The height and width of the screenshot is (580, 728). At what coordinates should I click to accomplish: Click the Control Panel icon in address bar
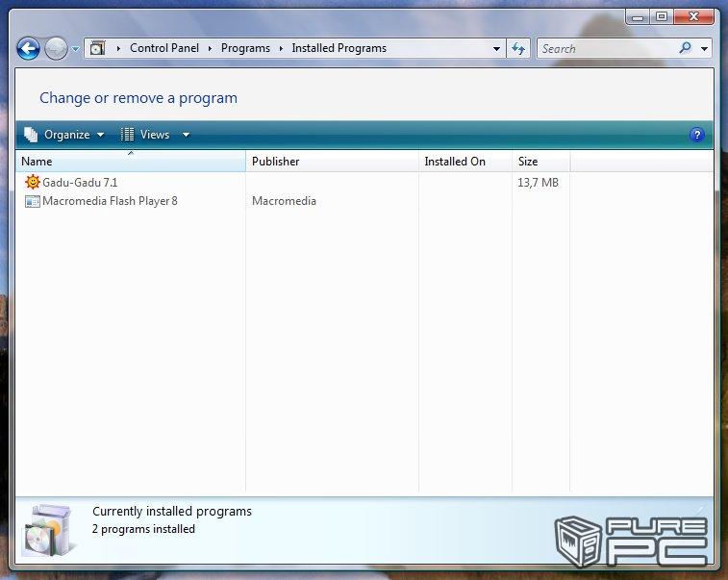pos(97,48)
